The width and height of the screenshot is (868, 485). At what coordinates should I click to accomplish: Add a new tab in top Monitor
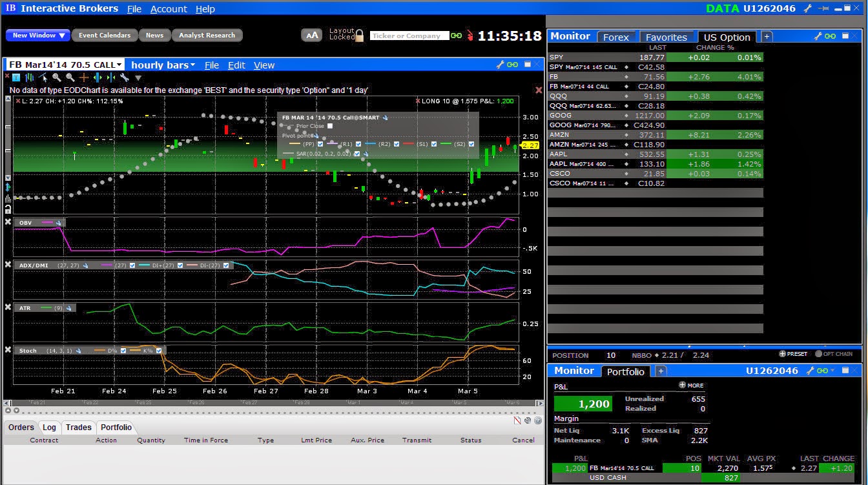[767, 37]
